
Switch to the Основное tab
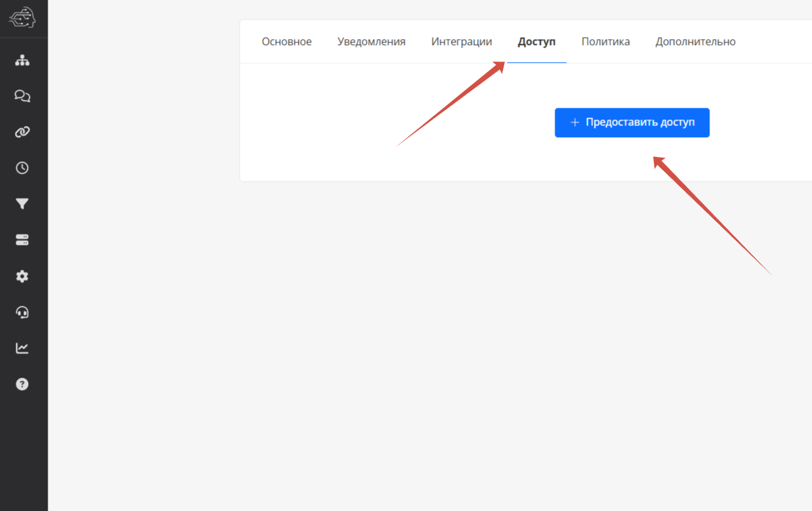pyautogui.click(x=287, y=42)
